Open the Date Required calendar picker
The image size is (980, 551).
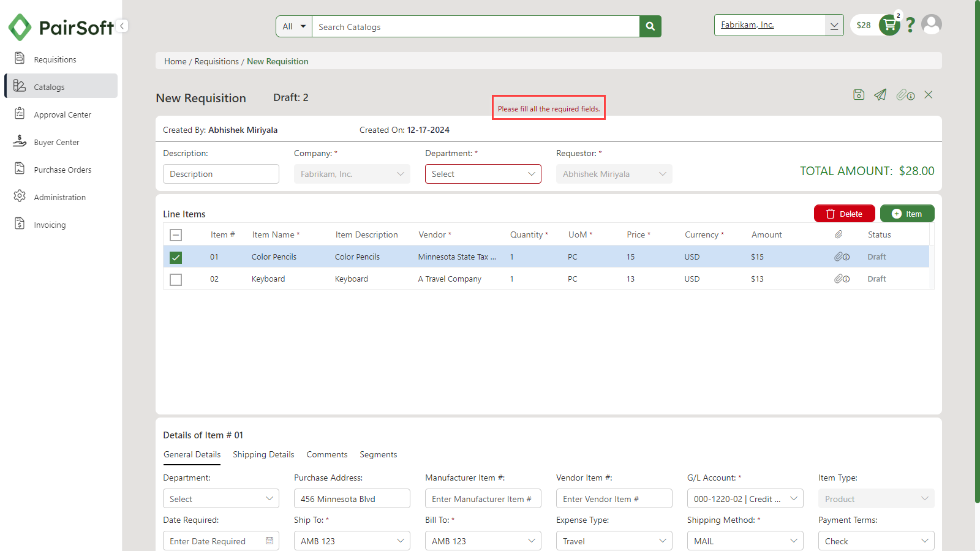(x=269, y=541)
